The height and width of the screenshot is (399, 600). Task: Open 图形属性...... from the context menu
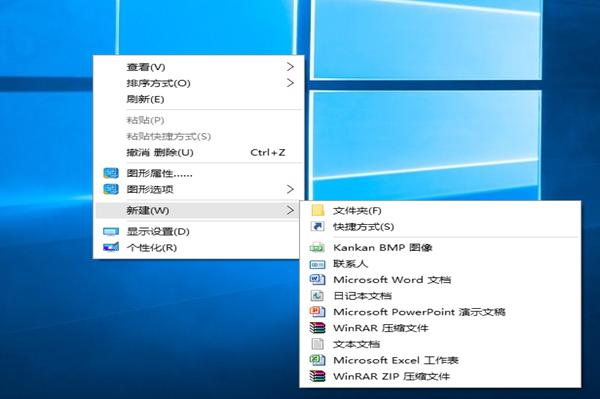pos(199,173)
